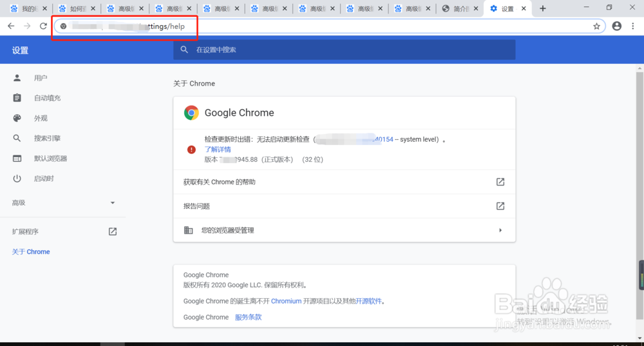Close the 简介 tab with its X

click(476, 8)
